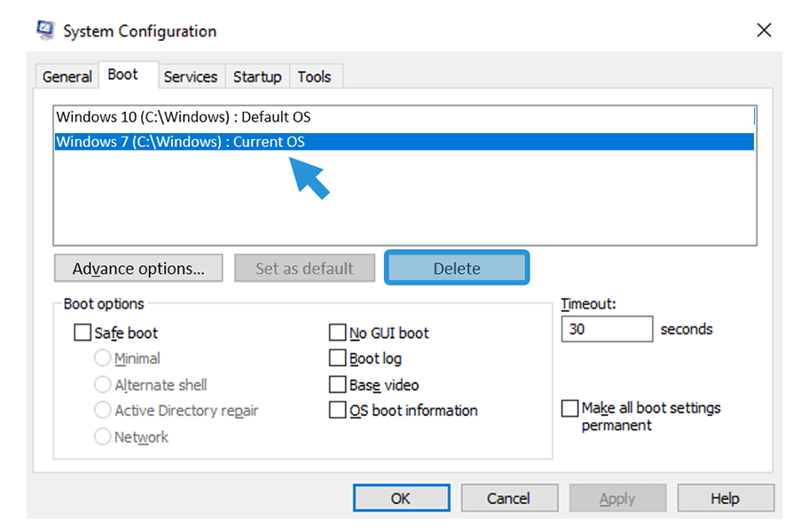Delete the selected boot entry

pos(457,268)
